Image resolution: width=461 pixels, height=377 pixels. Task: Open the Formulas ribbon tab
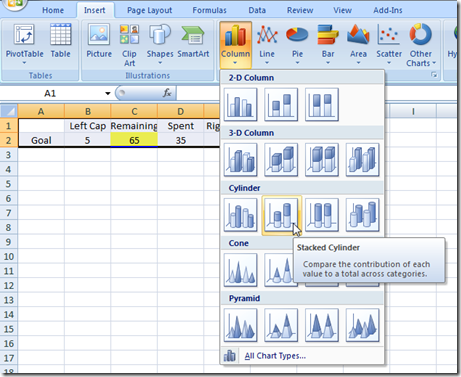(x=209, y=10)
